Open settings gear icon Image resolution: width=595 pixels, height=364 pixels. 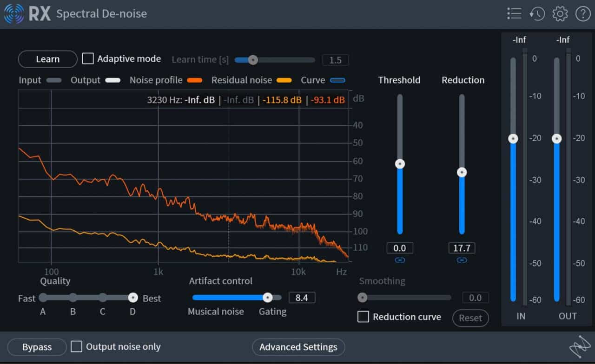[x=560, y=13]
